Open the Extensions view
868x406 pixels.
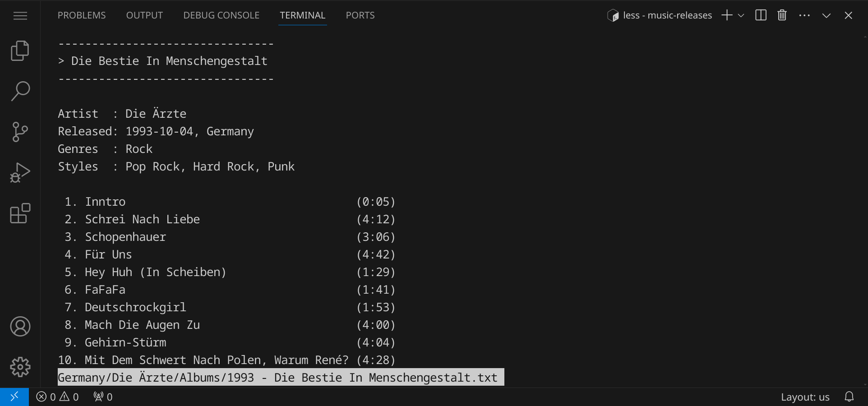(20, 213)
